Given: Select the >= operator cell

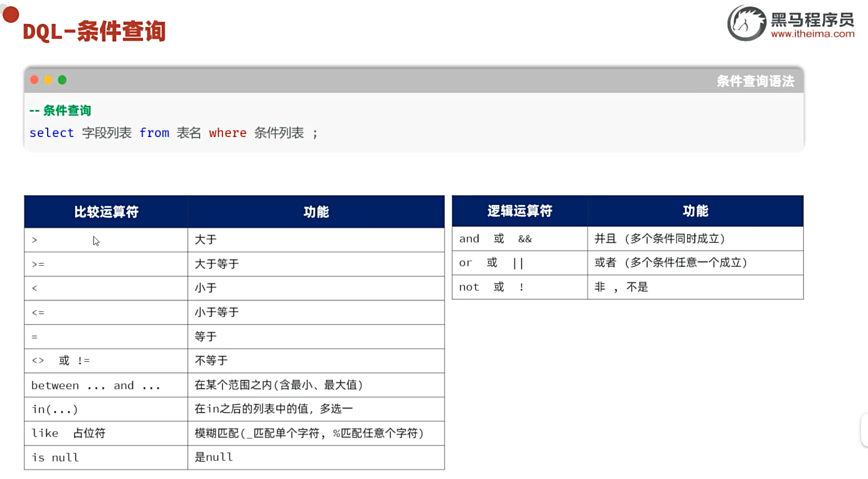Looking at the screenshot, I should coord(106,264).
